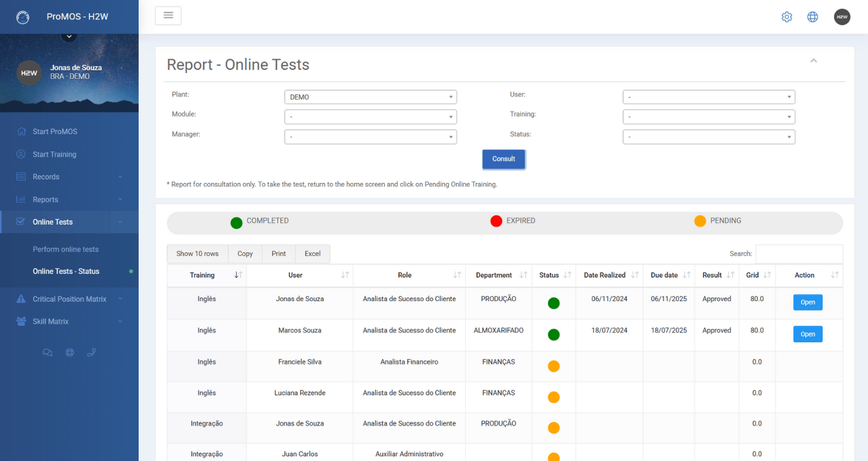
Task: Expand the Skill Matrix menu
Action: [69, 321]
